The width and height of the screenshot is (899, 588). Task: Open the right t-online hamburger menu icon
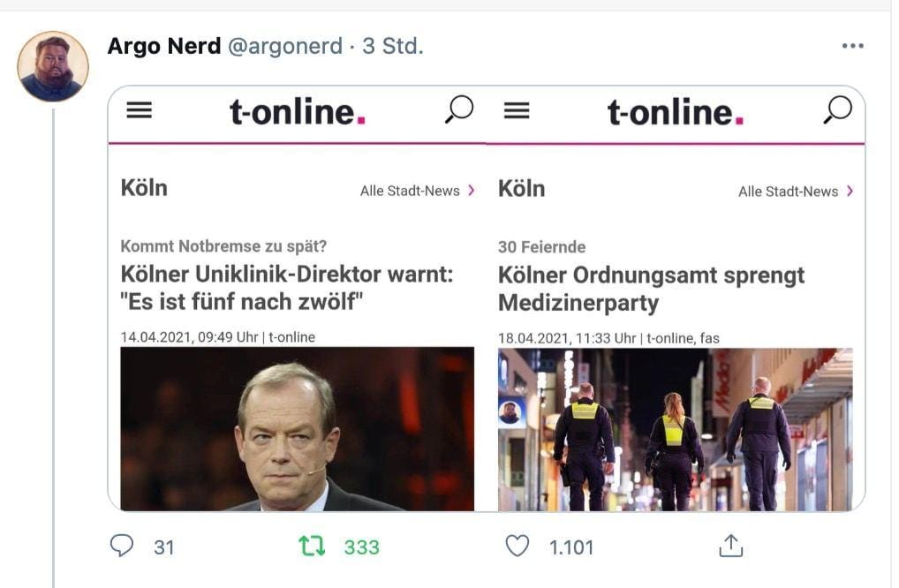pyautogui.click(x=517, y=110)
